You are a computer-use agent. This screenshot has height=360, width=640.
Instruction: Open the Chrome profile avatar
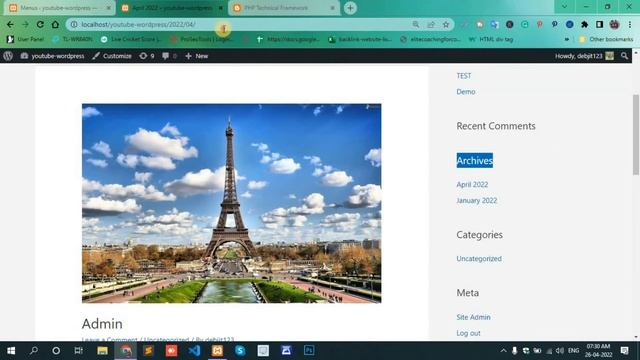point(614,24)
